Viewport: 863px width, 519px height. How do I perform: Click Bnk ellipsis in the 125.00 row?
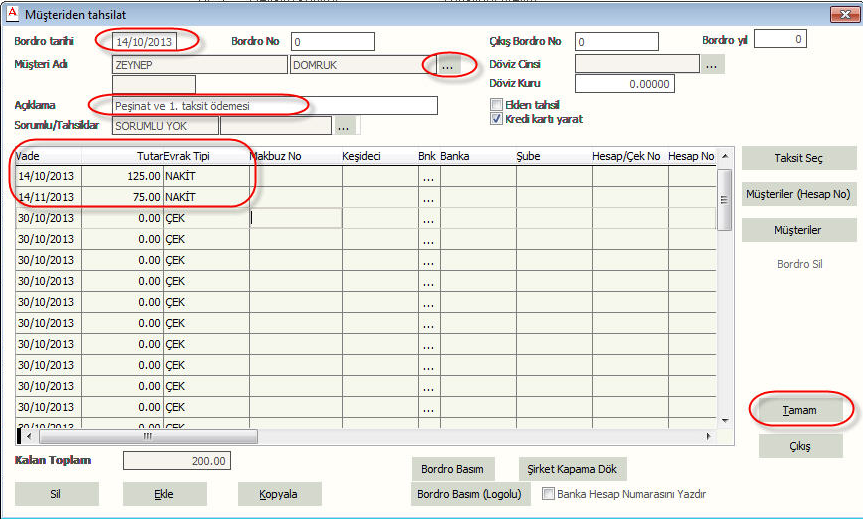click(x=428, y=177)
